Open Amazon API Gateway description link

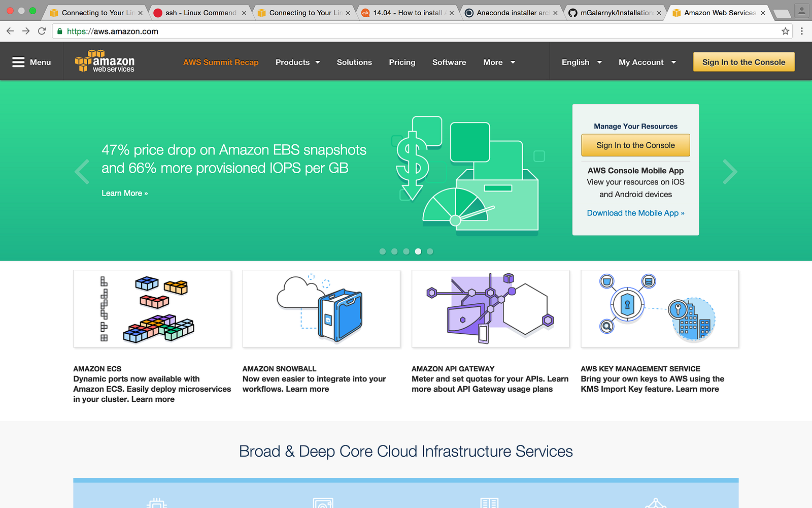click(490, 384)
